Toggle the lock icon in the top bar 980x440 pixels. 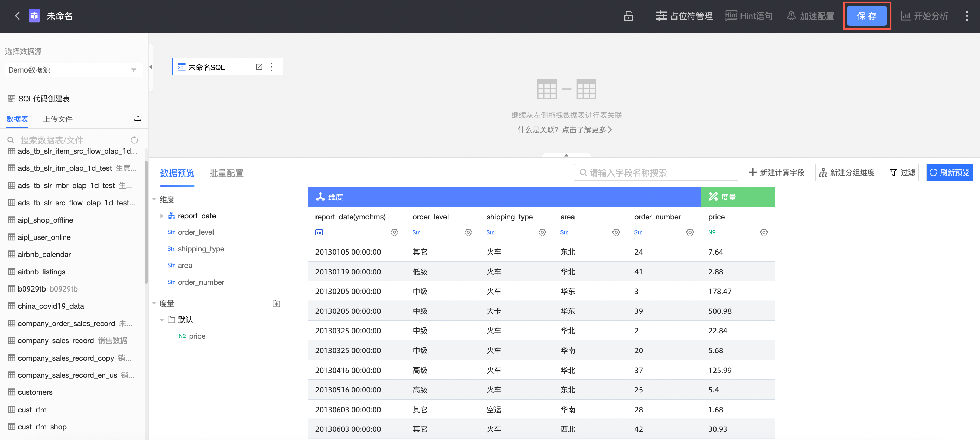coord(629,16)
